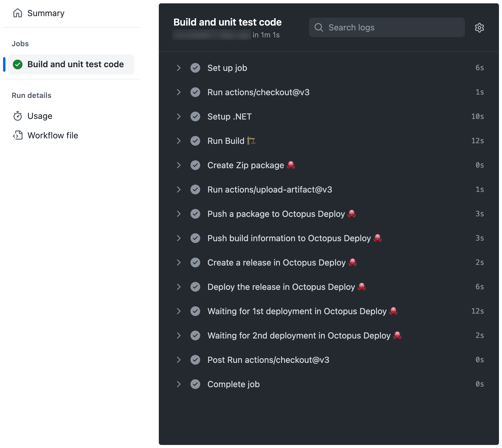Click the Summary home icon
502x448 pixels.
coord(18,13)
